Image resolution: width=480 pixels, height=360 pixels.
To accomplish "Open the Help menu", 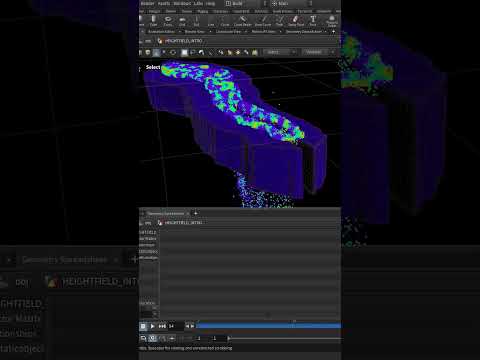I will 210,3.
